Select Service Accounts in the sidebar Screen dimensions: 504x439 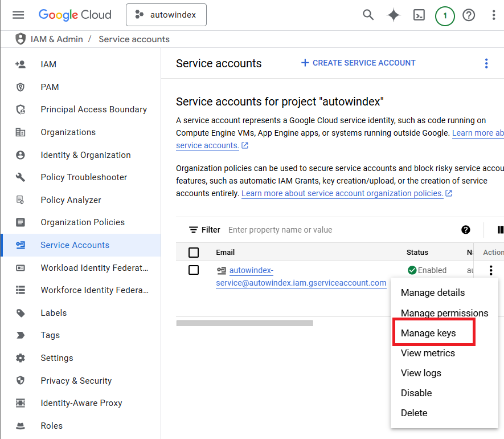click(x=81, y=245)
